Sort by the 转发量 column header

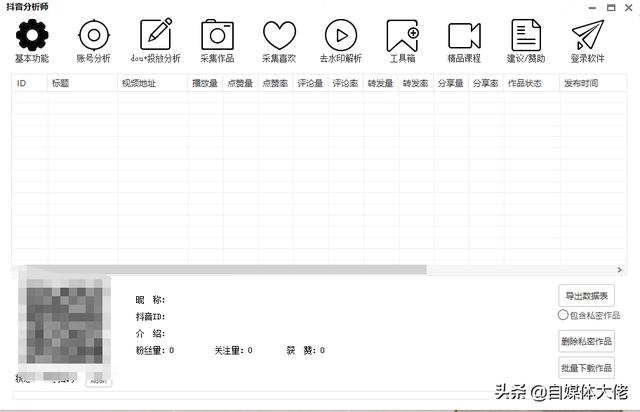point(381,83)
